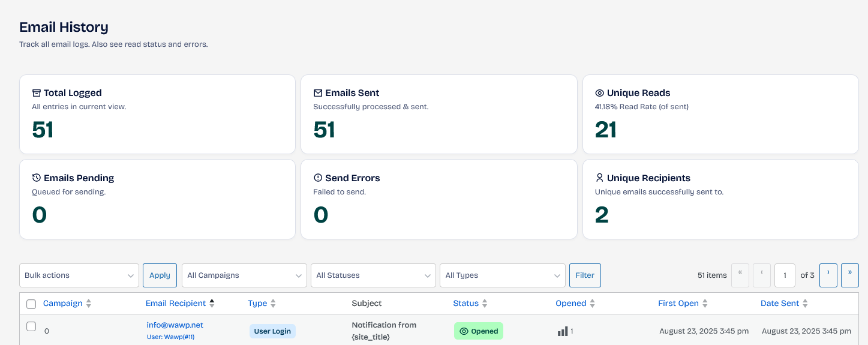868x345 pixels.
Task: Open the Bulk actions dropdown
Action: 79,275
